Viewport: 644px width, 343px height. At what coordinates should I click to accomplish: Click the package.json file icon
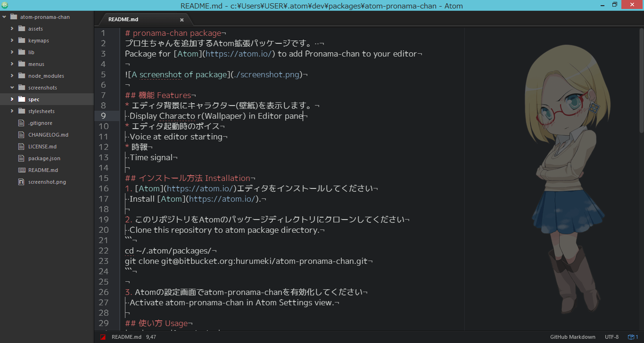coord(21,158)
